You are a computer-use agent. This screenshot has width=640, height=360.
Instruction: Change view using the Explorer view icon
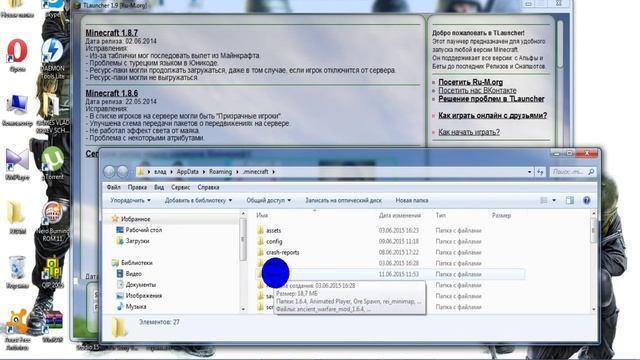pos(544,200)
